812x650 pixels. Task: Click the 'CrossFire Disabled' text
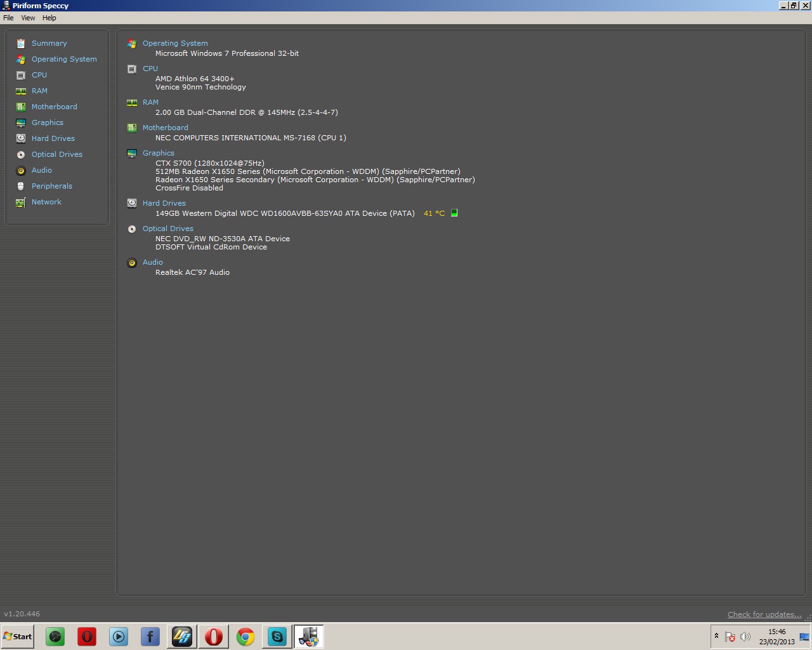189,188
